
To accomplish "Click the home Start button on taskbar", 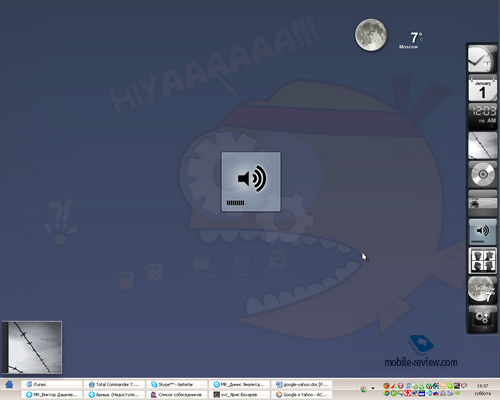I will (9, 384).
